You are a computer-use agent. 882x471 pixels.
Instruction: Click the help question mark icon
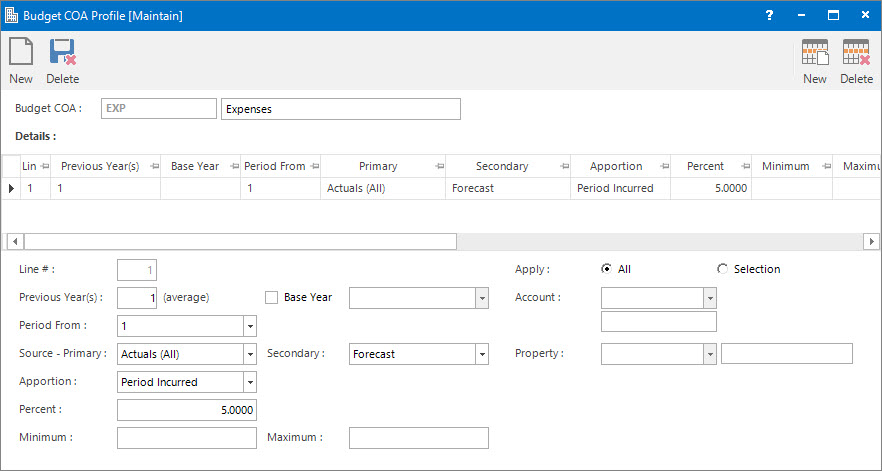point(770,15)
